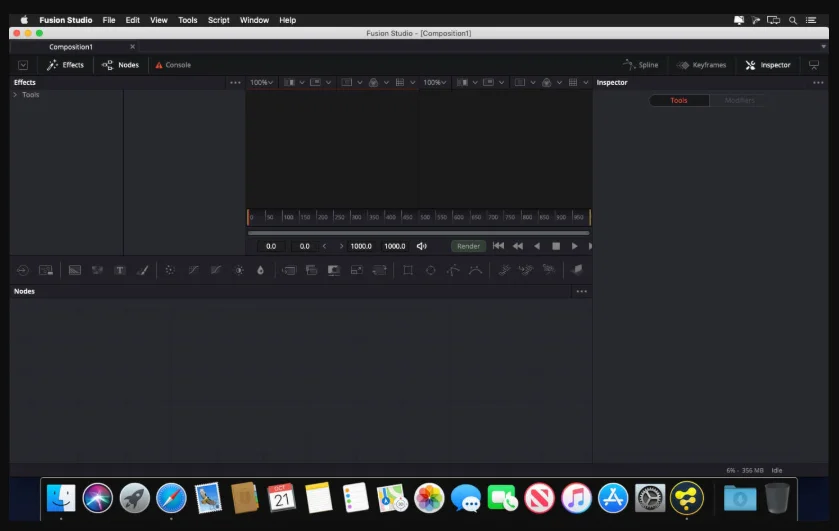This screenshot has width=839, height=531.
Task: Click the stop playback button
Action: 556,246
